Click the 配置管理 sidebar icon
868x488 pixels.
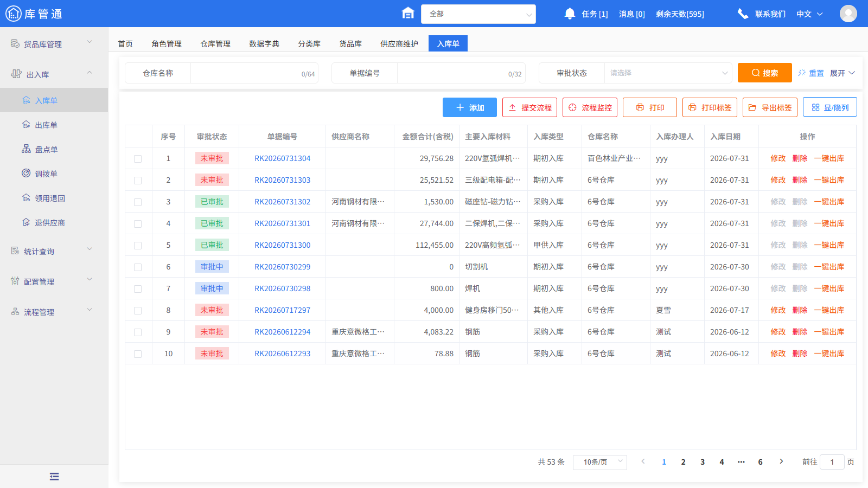(15, 281)
